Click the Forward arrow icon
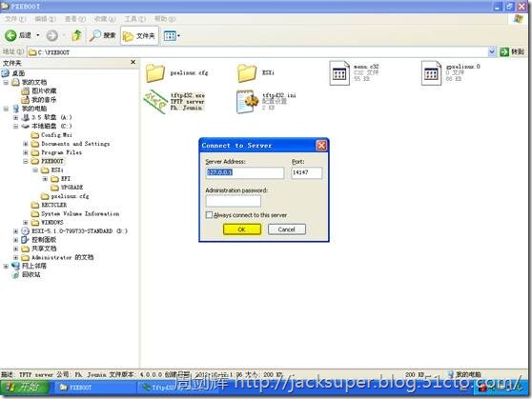The width and height of the screenshot is (532, 399). (51, 35)
